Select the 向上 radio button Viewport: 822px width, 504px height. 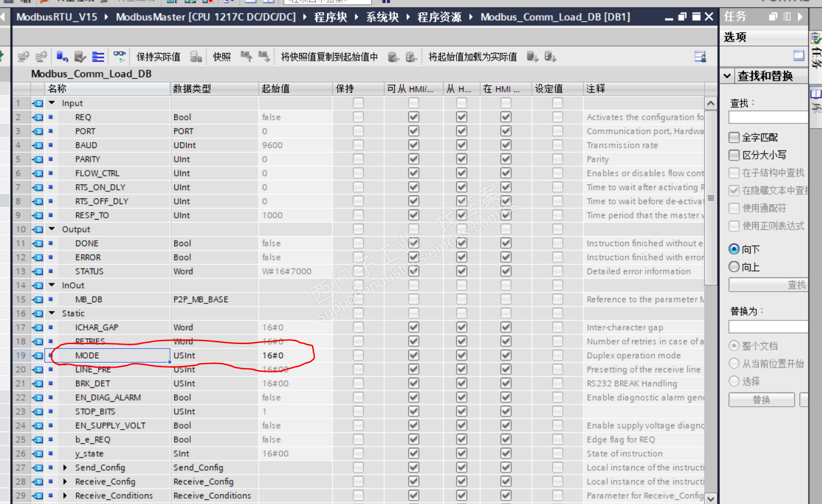tap(734, 267)
